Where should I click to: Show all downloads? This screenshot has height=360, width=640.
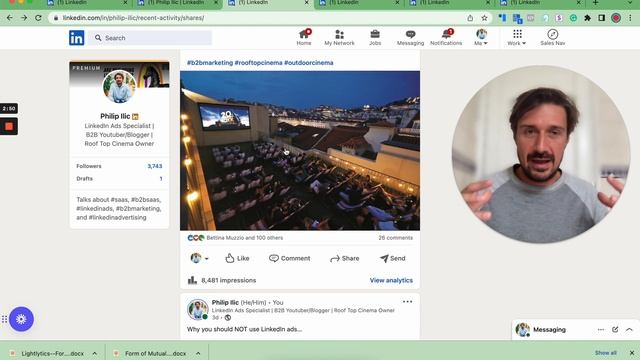pos(605,353)
